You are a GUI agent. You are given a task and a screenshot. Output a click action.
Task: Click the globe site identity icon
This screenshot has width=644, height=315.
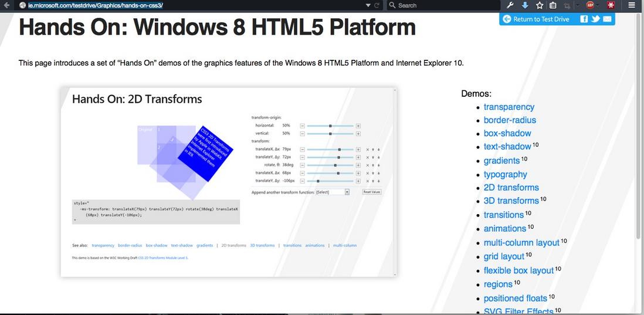[x=23, y=5]
